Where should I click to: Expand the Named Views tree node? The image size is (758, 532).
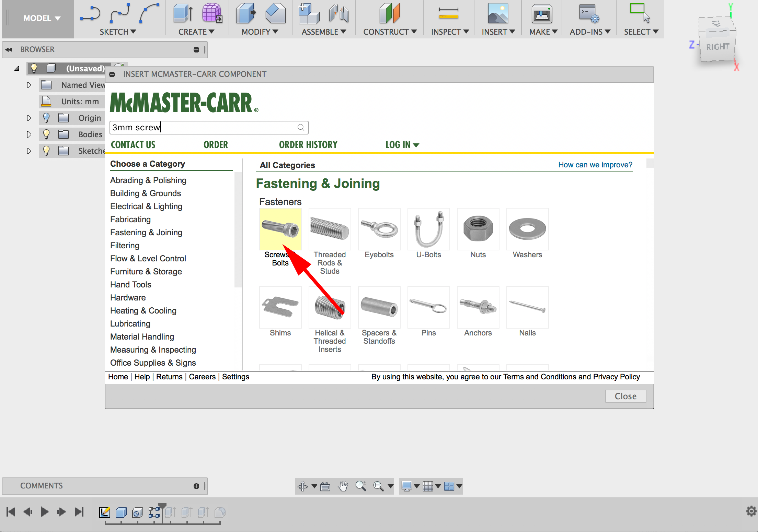[x=29, y=85]
